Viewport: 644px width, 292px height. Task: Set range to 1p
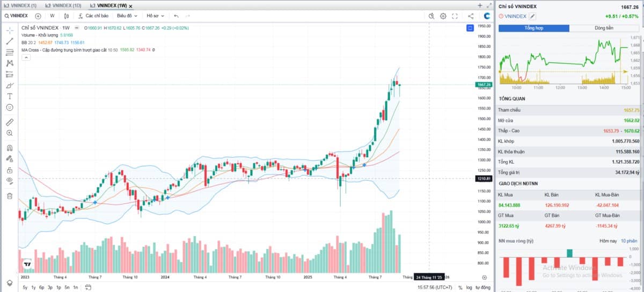58,288
